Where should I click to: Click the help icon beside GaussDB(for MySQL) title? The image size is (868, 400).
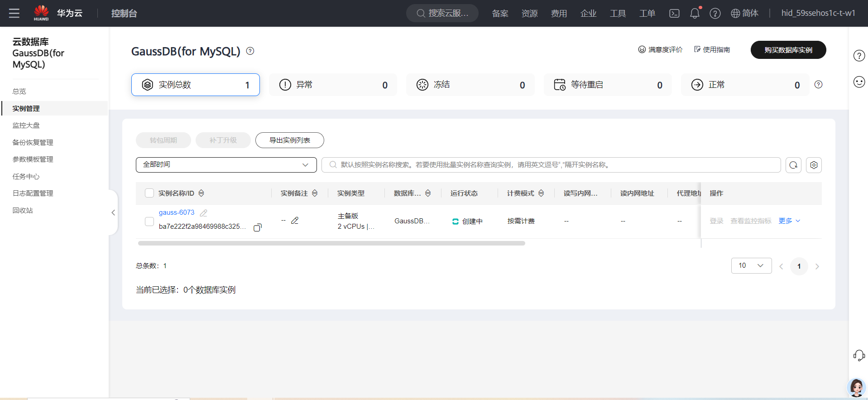(x=250, y=51)
